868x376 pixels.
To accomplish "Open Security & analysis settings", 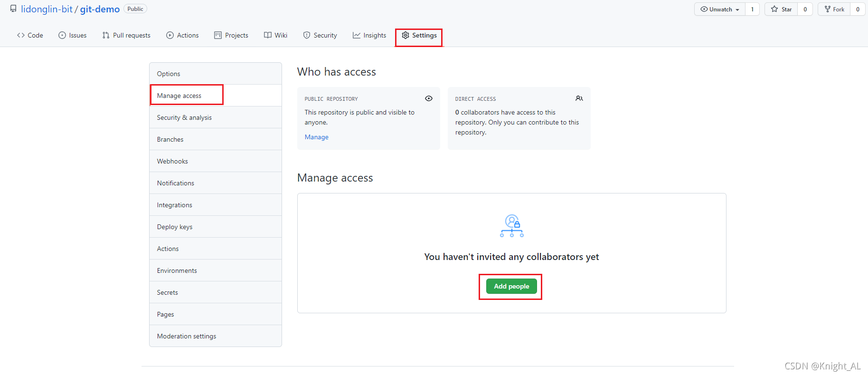I will 216,117.
